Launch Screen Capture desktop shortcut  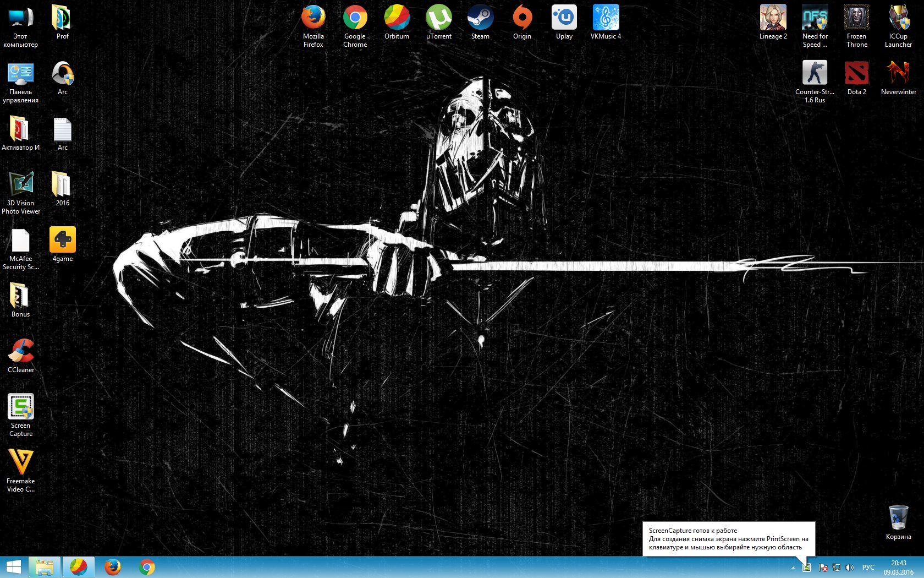(21, 415)
